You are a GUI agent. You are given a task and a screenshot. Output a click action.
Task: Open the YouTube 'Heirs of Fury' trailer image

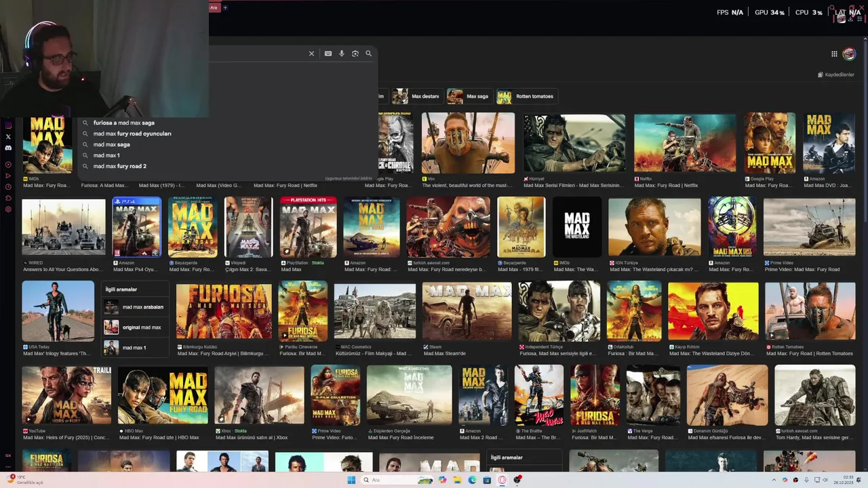point(66,395)
